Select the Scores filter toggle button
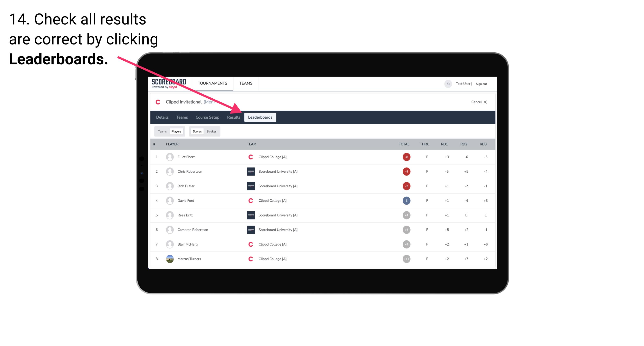This screenshot has width=644, height=346. (x=197, y=131)
